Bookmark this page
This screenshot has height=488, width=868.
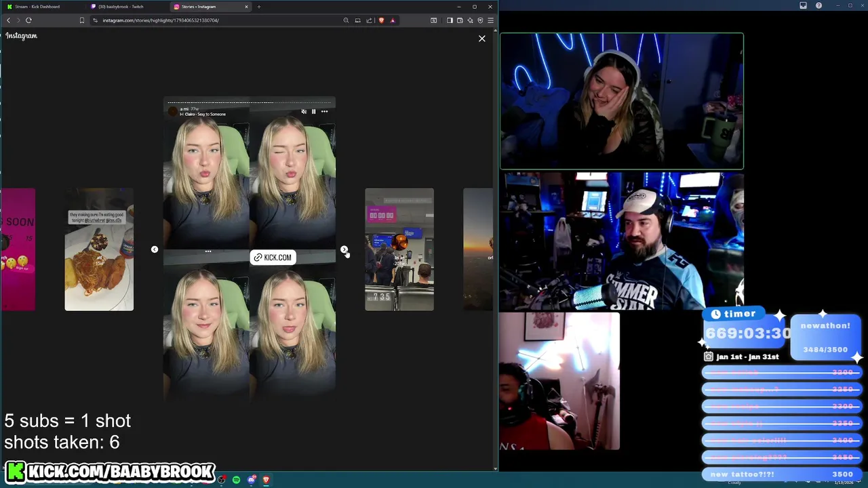tap(82, 20)
